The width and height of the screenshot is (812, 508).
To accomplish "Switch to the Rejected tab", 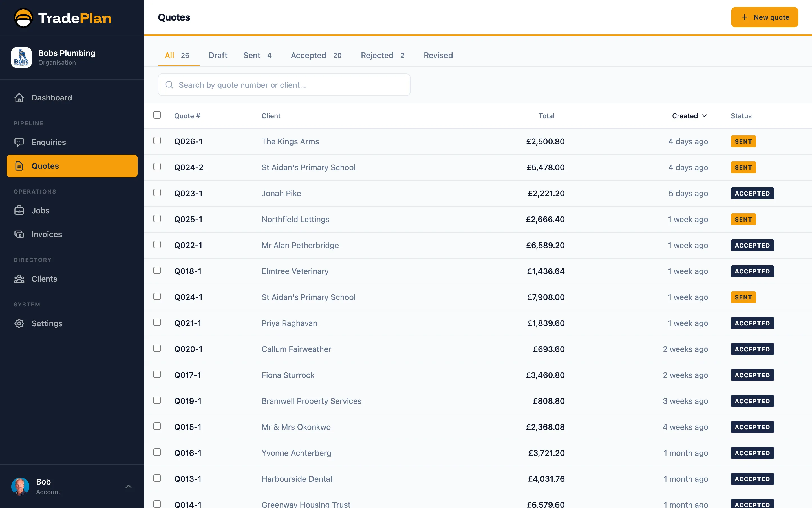I will point(383,55).
